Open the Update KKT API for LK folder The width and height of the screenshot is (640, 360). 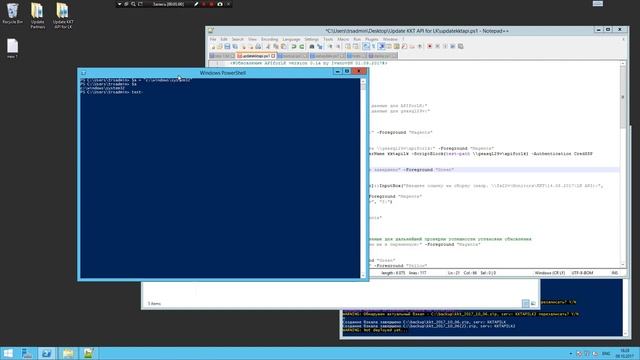63,16
